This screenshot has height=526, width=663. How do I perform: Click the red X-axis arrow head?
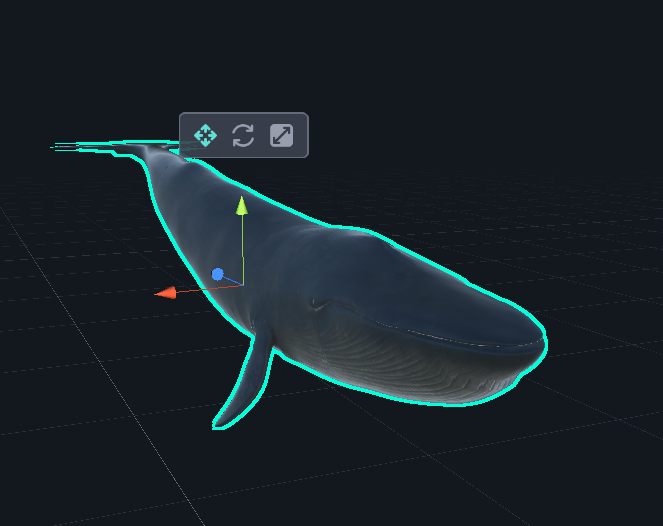[166, 292]
